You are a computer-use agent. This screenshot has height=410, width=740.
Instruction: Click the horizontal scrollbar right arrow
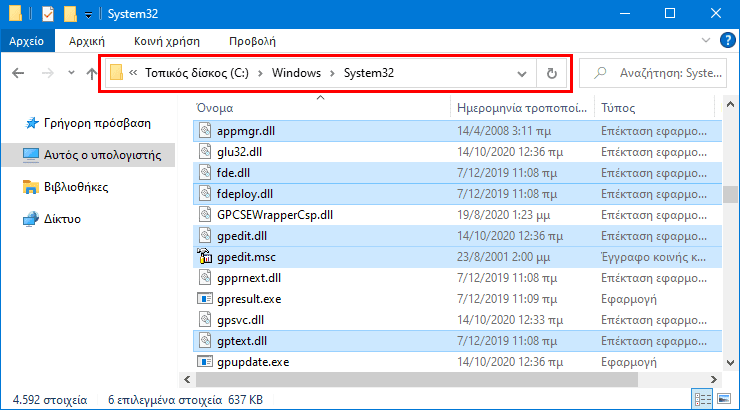coord(714,379)
